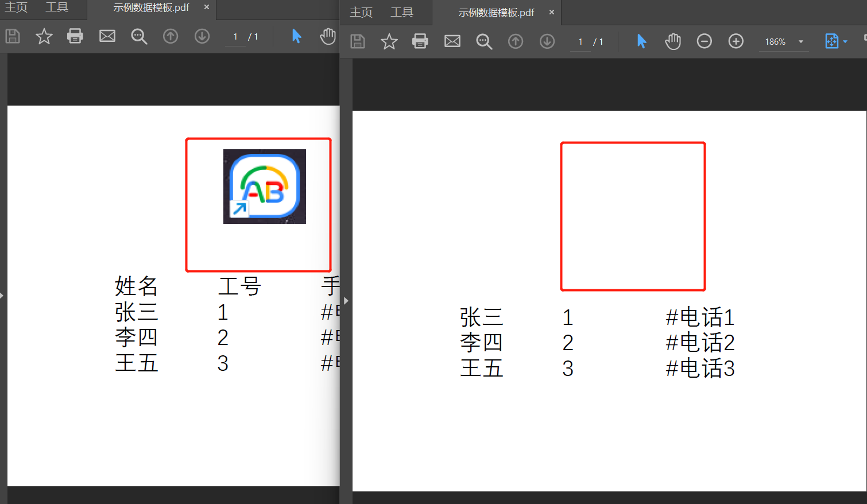
Task: Click #电话3 text in right PDF
Action: (700, 369)
